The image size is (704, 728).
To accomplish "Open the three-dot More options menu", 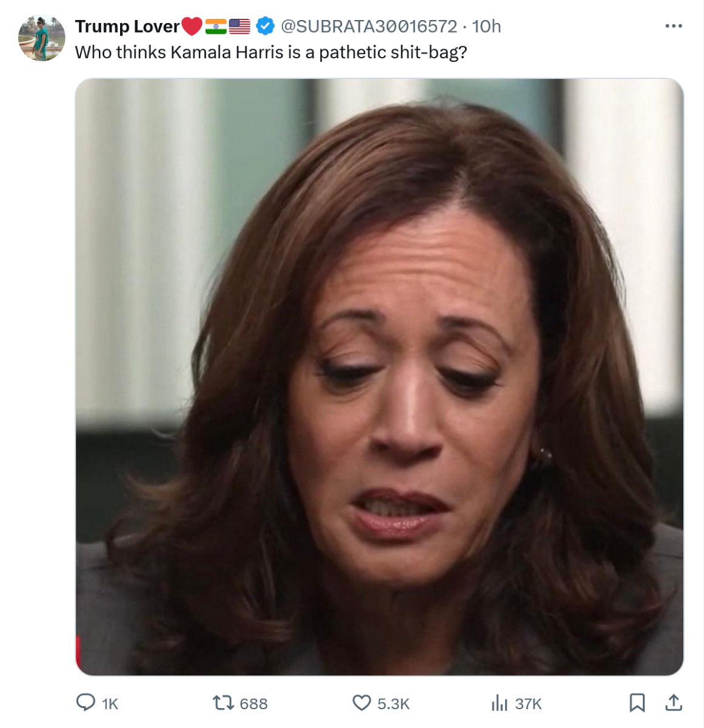I will pos(673,26).
